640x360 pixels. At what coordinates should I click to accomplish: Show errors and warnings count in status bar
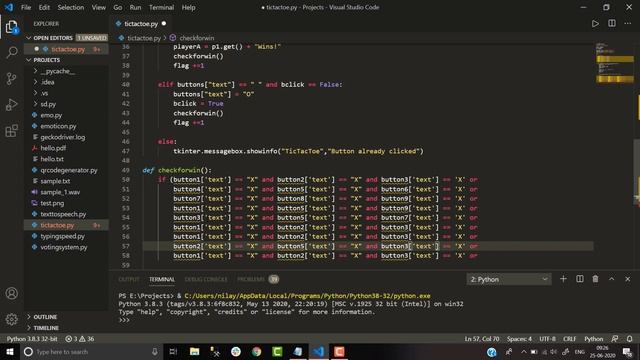pyautogui.click(x=80, y=339)
